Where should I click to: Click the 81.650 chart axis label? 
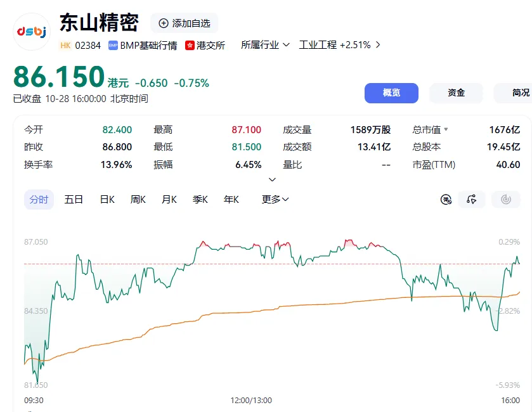pyautogui.click(x=36, y=385)
